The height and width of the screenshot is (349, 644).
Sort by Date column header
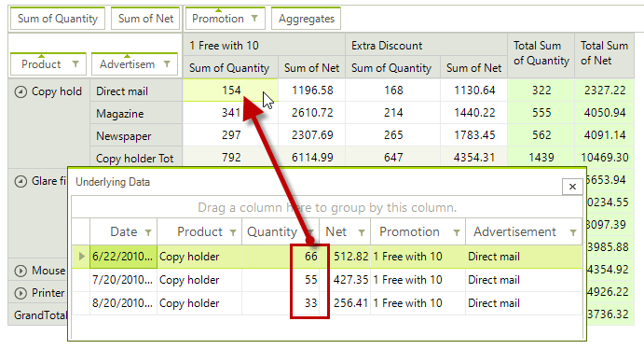click(123, 231)
